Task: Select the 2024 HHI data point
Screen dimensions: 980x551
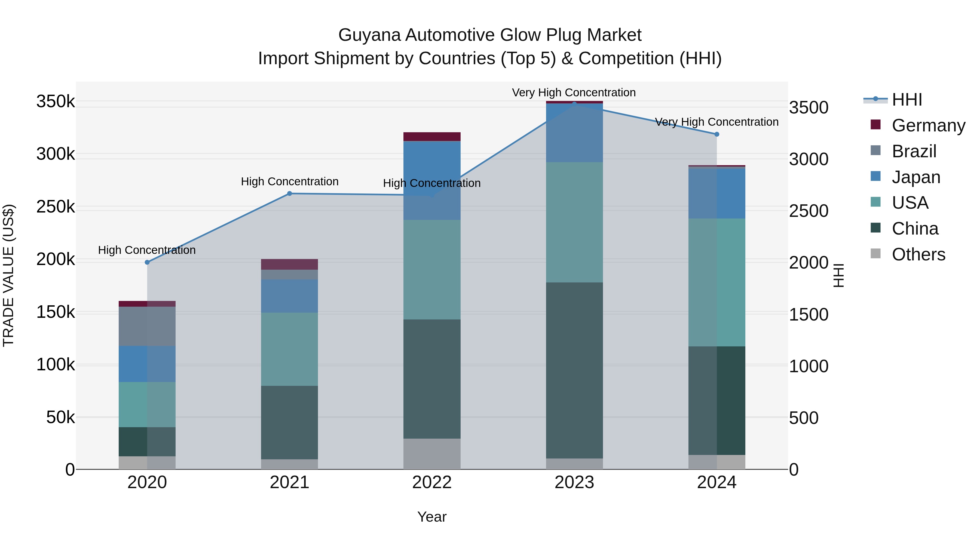Action: 717,134
